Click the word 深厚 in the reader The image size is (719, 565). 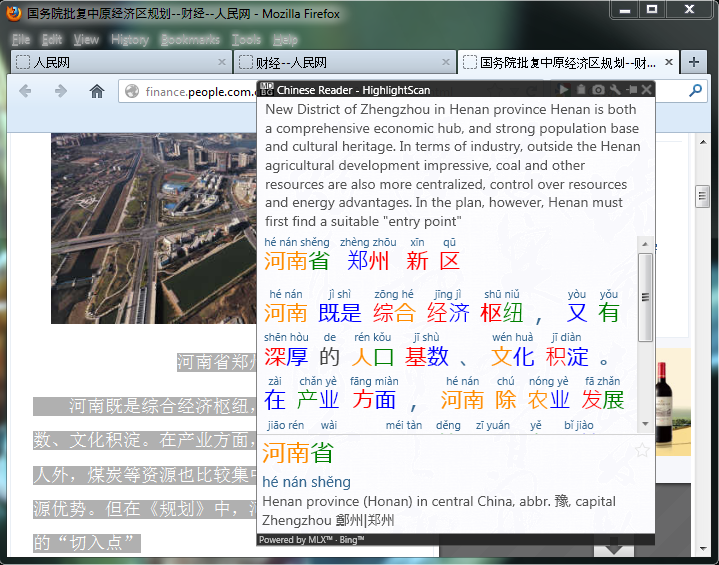[286, 356]
